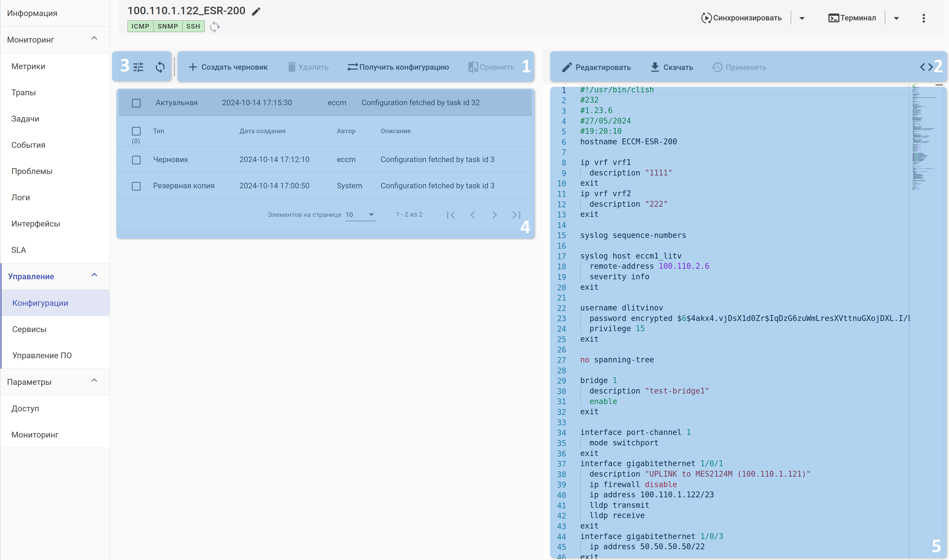Open the filter settings sliders icon

pyautogui.click(x=138, y=67)
